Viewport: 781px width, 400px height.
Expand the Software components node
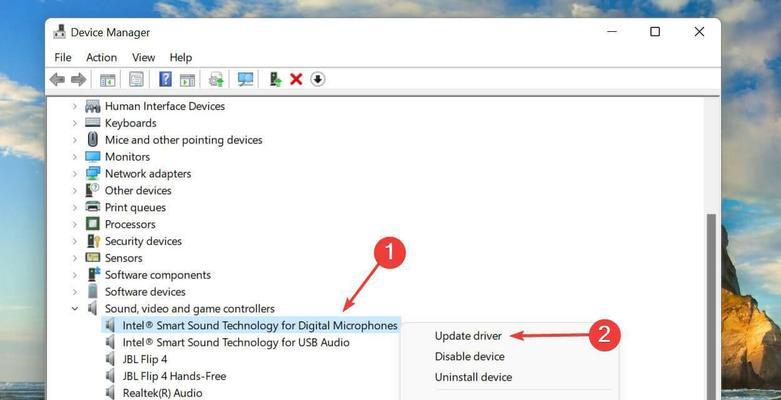[75, 275]
